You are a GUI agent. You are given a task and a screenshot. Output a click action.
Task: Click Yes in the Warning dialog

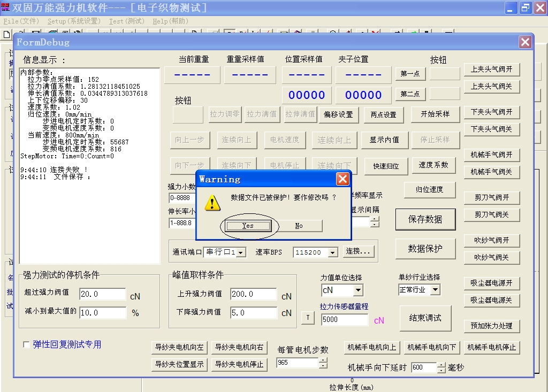click(248, 226)
